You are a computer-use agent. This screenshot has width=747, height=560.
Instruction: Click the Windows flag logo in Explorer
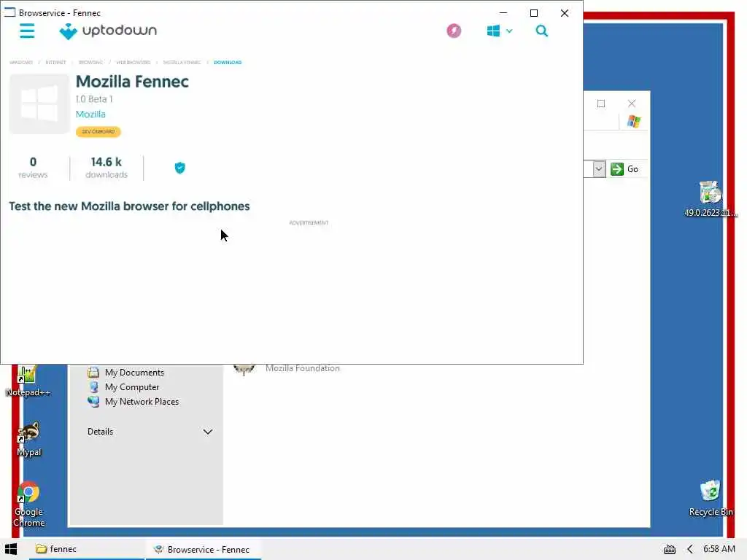pyautogui.click(x=634, y=122)
